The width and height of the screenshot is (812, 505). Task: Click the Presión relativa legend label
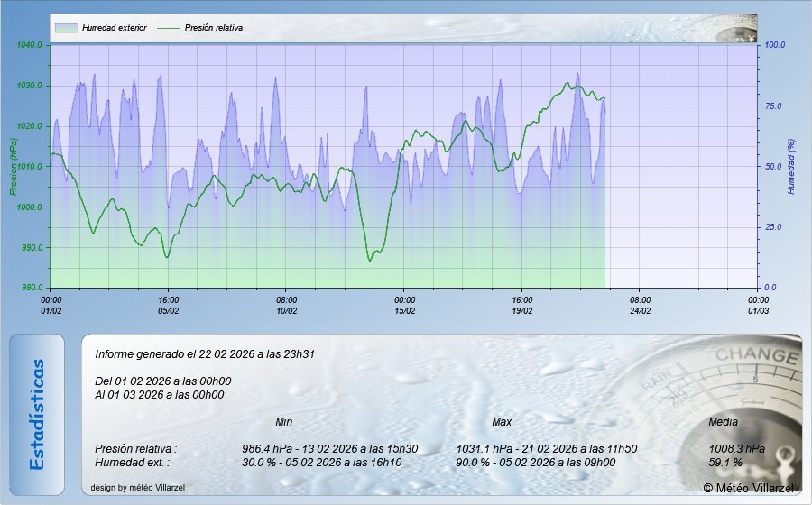[214, 28]
